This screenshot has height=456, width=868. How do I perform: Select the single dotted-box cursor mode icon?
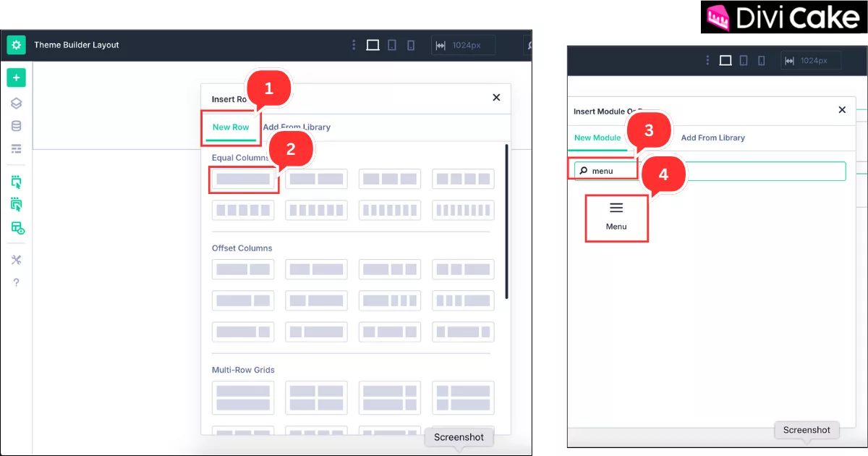click(x=17, y=182)
